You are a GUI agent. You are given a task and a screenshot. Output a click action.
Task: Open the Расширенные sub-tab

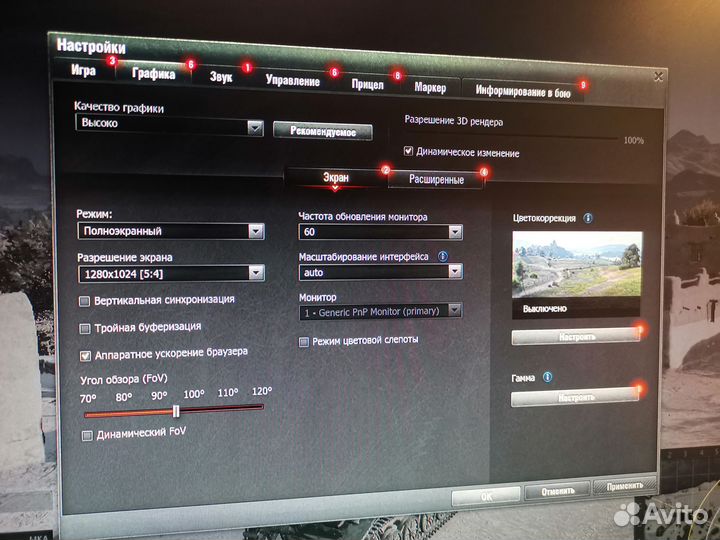click(x=436, y=180)
